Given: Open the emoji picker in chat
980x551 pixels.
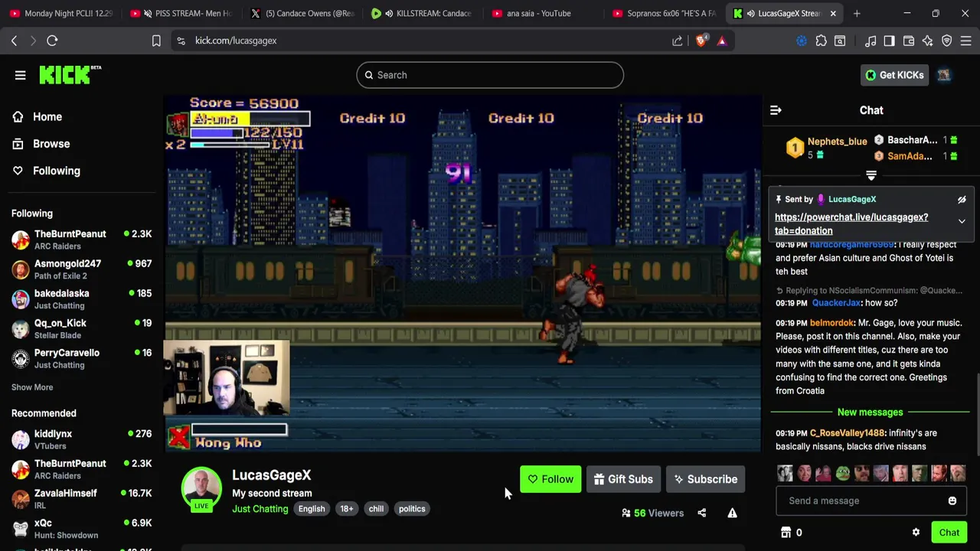Looking at the screenshot, I should pos(952,500).
